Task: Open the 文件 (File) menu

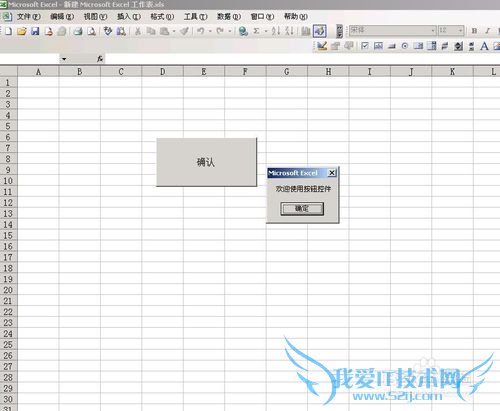Action: point(28,16)
